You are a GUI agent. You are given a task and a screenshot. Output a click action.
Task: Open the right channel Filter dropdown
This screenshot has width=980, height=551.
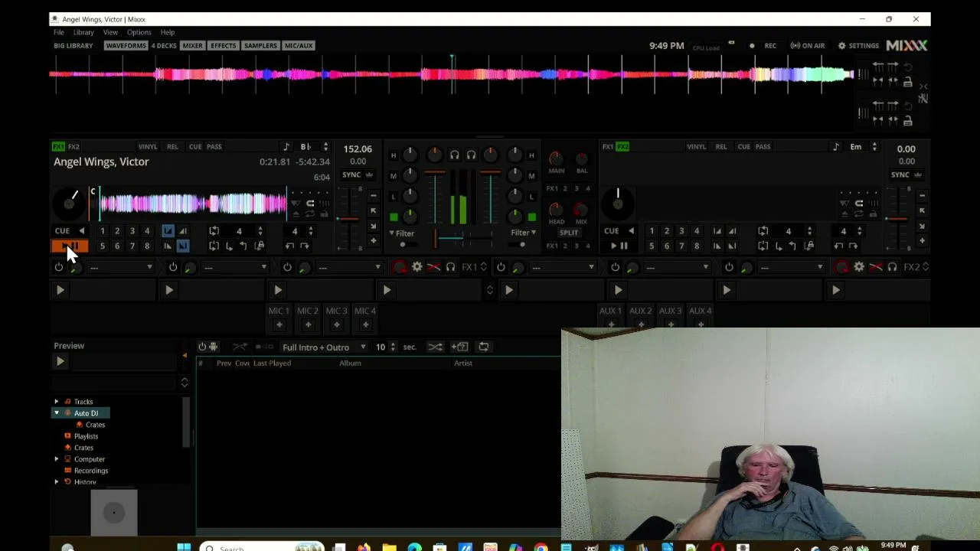(x=524, y=233)
